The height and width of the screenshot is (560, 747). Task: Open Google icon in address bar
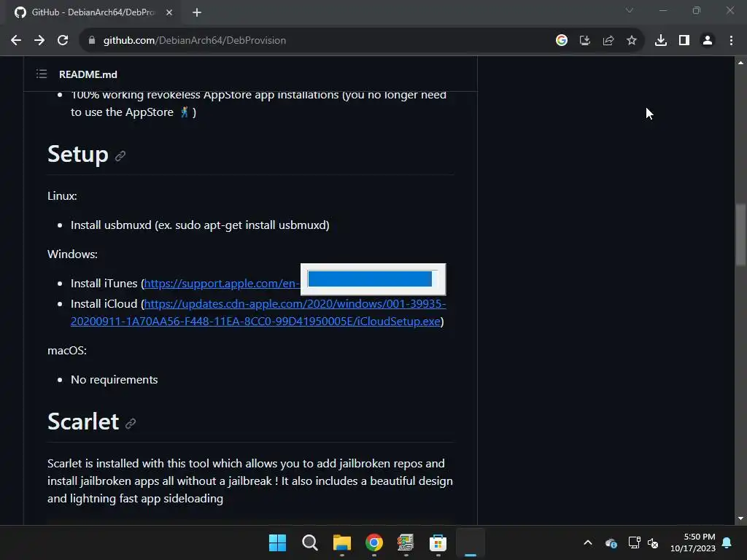(562, 41)
